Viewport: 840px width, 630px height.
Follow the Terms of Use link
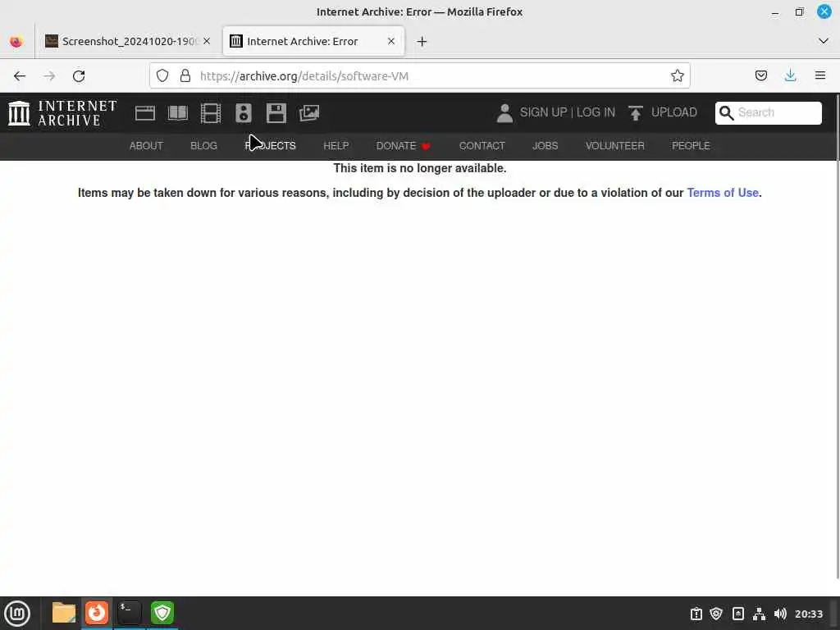723,193
